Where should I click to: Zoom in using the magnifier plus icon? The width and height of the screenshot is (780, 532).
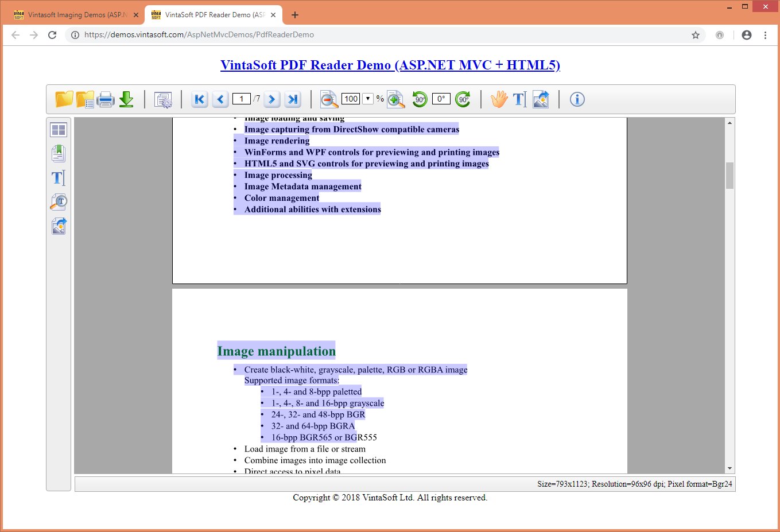click(x=395, y=99)
